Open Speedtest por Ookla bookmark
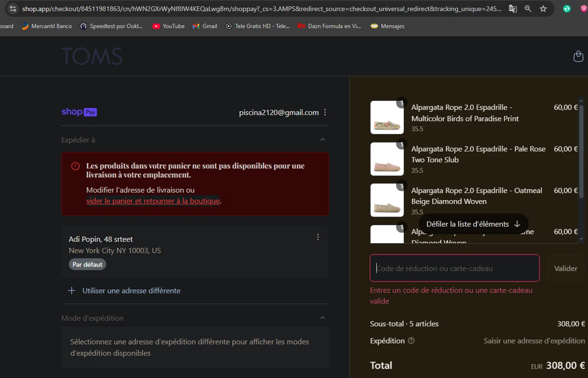Viewport: 588px width, 378px height. (112, 26)
